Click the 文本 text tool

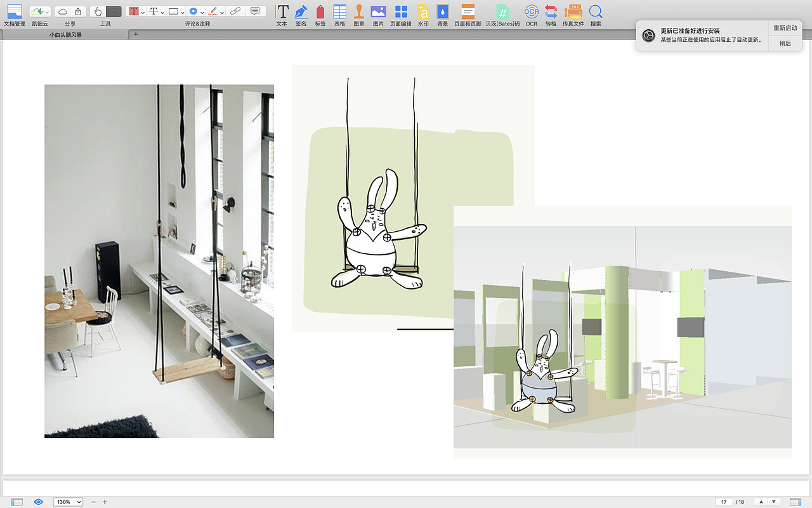282,15
